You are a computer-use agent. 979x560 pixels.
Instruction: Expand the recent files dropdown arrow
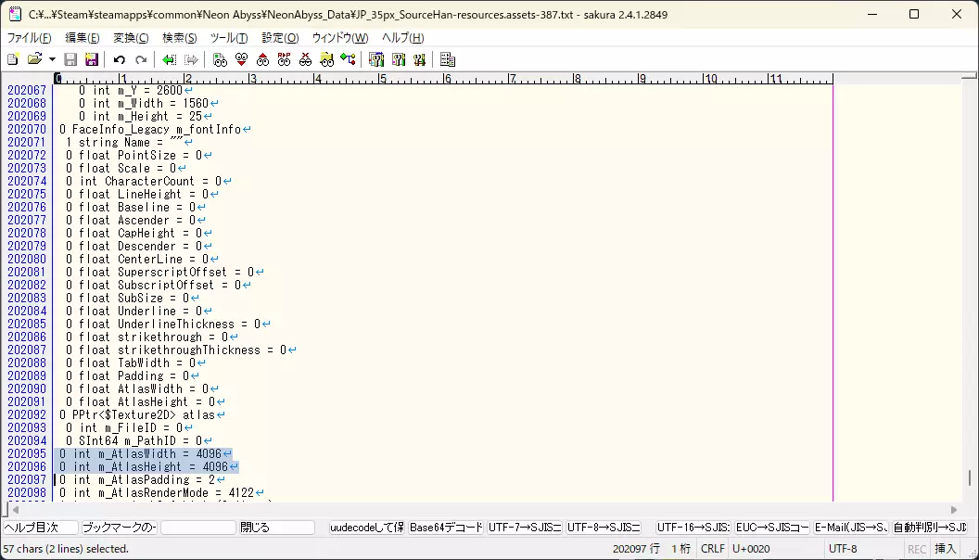(52, 59)
